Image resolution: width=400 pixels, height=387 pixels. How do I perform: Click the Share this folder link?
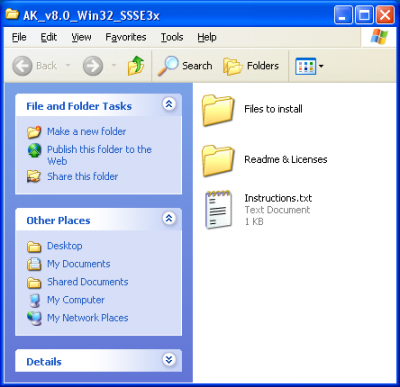(x=83, y=176)
